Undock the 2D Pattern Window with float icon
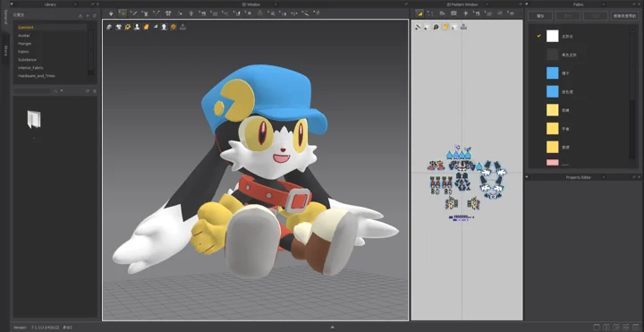 click(x=521, y=4)
